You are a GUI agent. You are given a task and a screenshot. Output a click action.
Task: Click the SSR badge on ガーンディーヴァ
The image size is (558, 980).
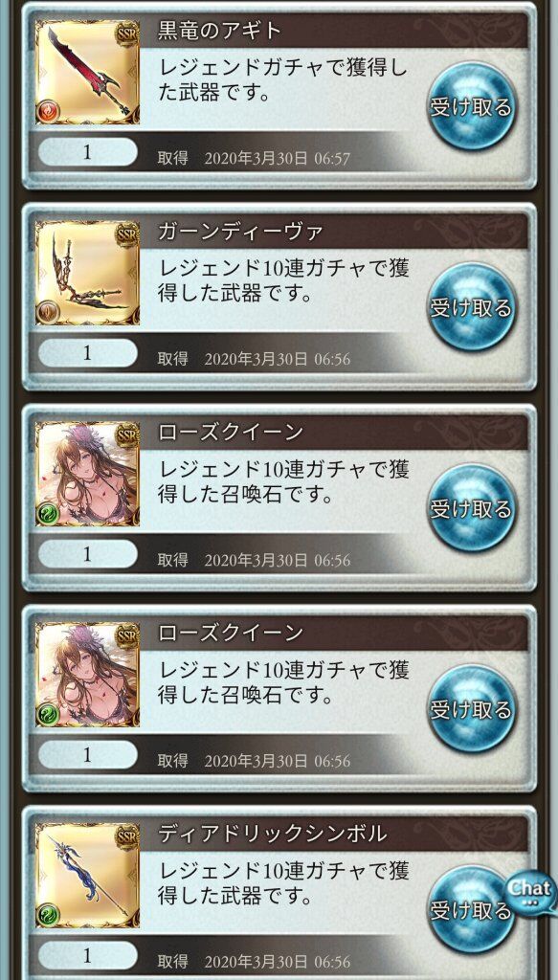coord(127,234)
